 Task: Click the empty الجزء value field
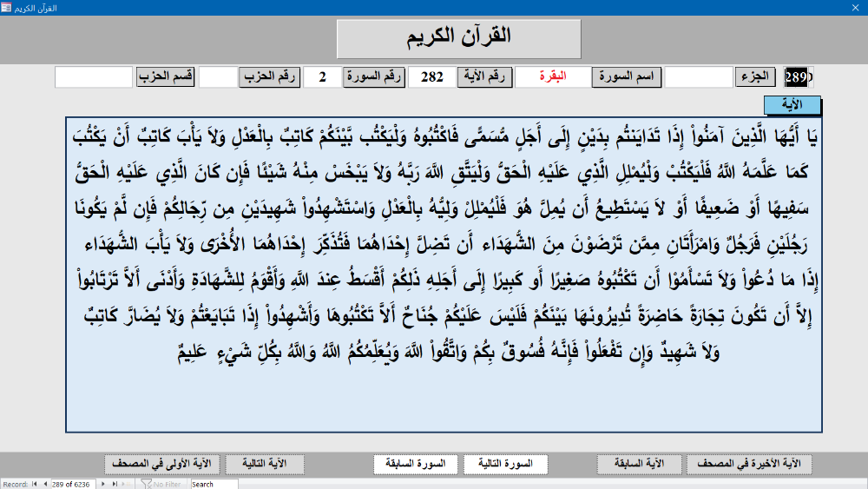pyautogui.click(x=699, y=77)
